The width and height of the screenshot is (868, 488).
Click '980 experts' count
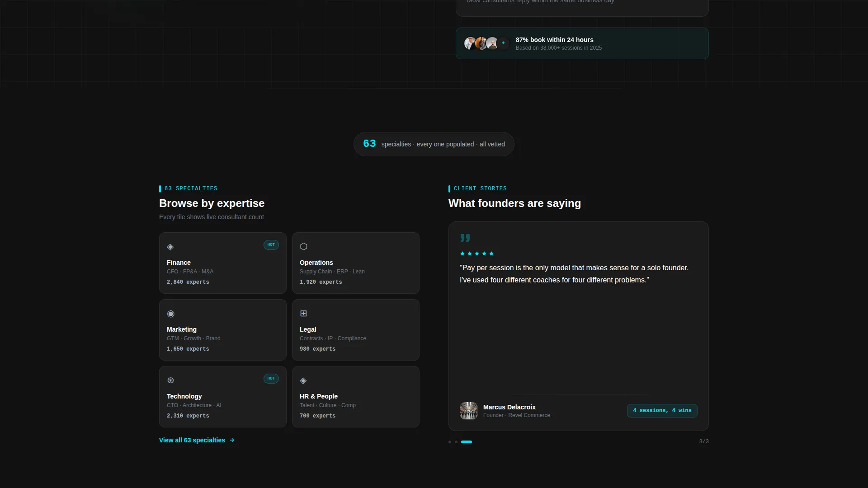pyautogui.click(x=318, y=349)
